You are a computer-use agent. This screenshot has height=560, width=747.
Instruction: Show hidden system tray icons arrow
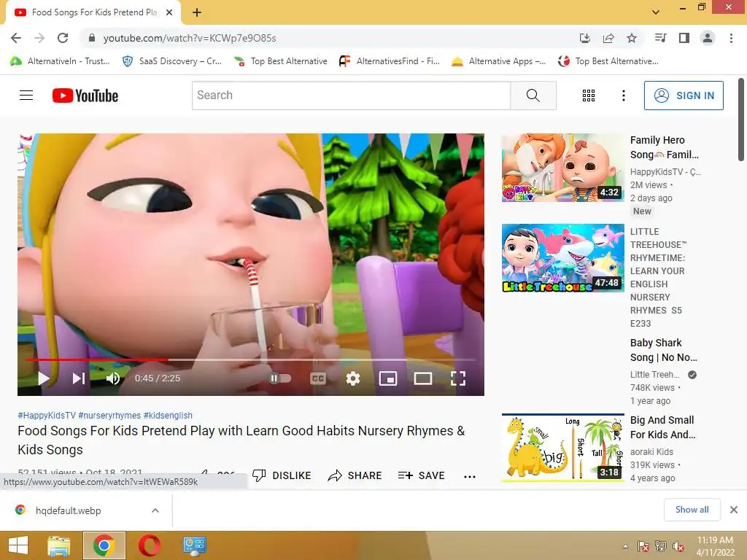click(625, 546)
